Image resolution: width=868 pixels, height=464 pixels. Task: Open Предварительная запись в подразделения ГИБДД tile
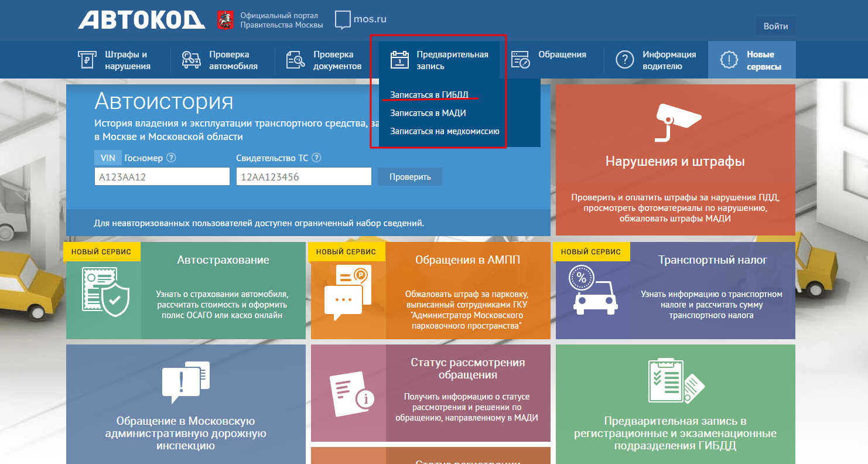click(x=675, y=404)
